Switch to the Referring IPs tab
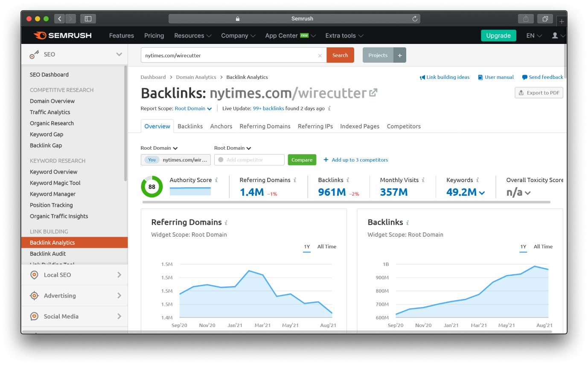The image size is (588, 365). pos(315,126)
